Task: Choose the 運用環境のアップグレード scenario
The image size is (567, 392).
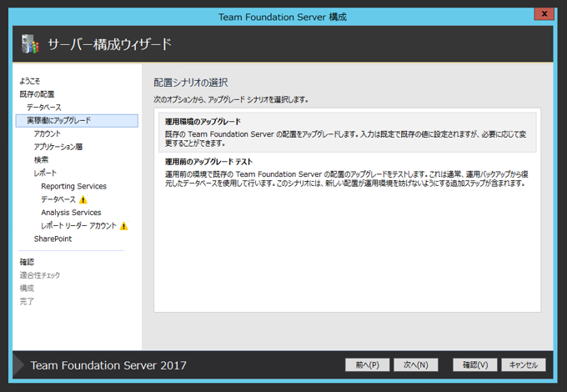Action: [347, 133]
